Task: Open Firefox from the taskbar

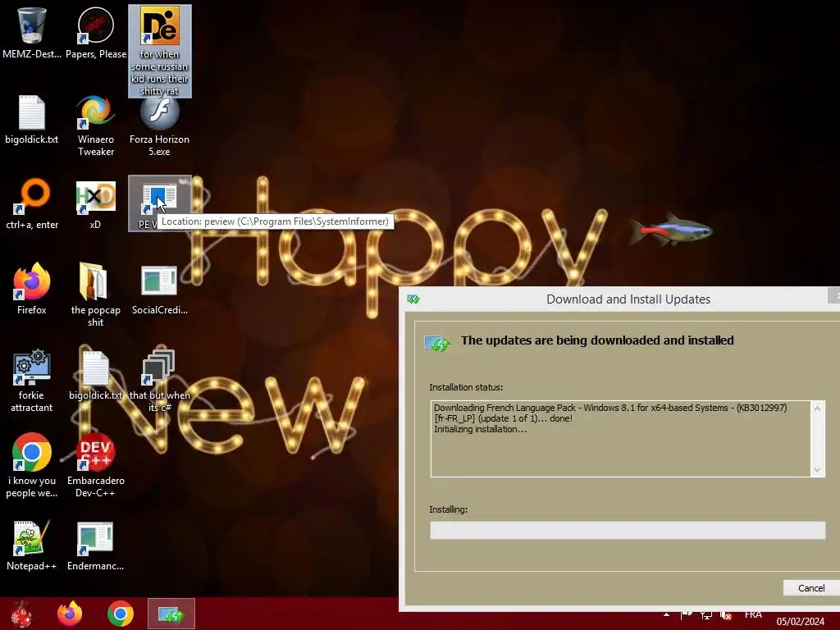Action: coord(70,614)
